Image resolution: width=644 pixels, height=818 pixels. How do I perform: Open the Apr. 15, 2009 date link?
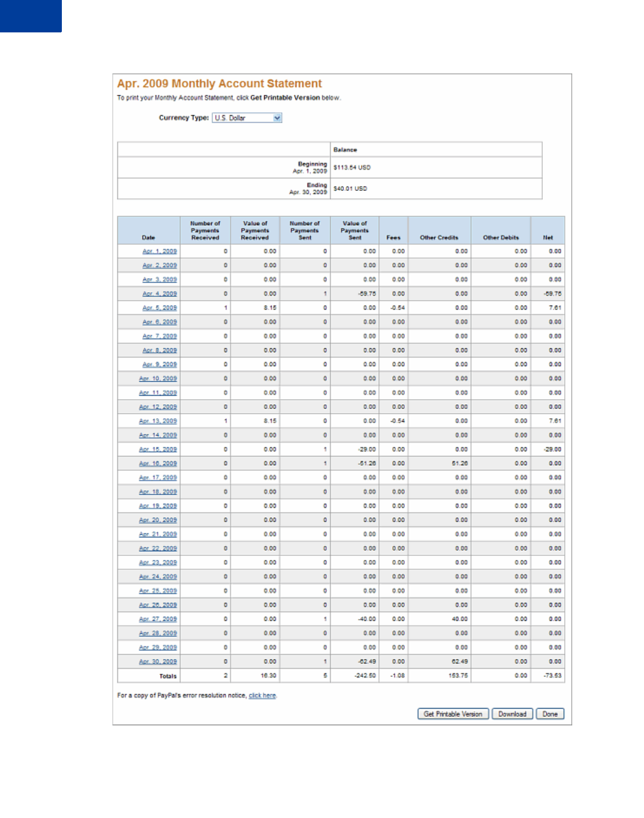158,450
